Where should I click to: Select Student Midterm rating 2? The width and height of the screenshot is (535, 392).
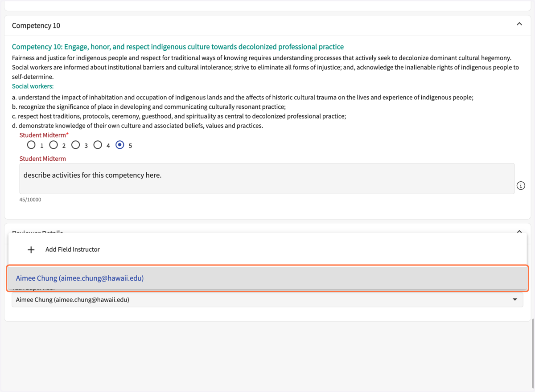click(x=53, y=145)
